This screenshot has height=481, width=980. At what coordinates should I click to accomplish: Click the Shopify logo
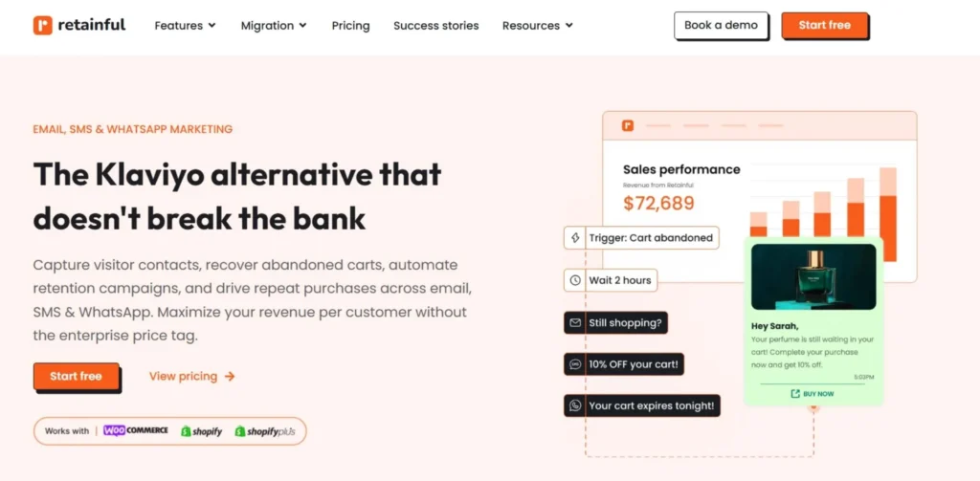coord(201,431)
